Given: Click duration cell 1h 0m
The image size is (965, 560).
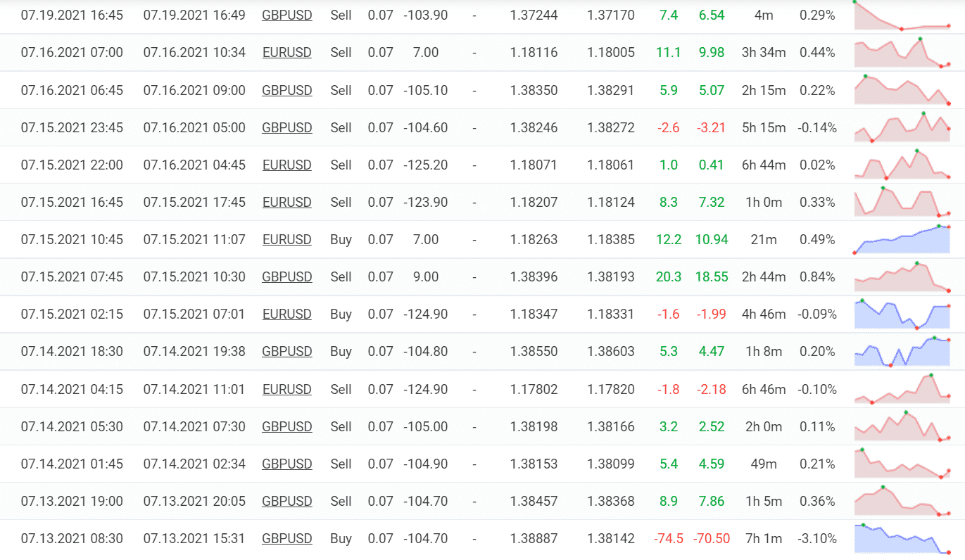Looking at the screenshot, I should click(764, 202).
